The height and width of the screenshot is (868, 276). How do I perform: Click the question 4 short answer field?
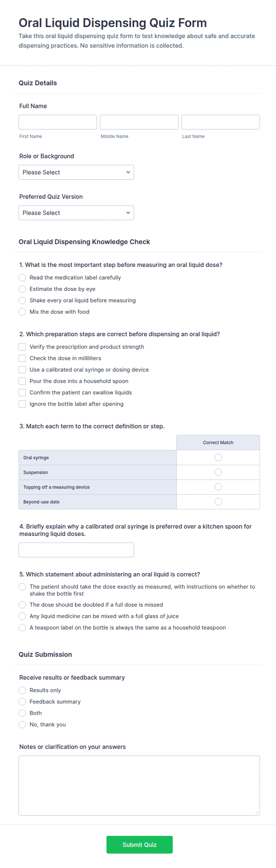point(76,550)
